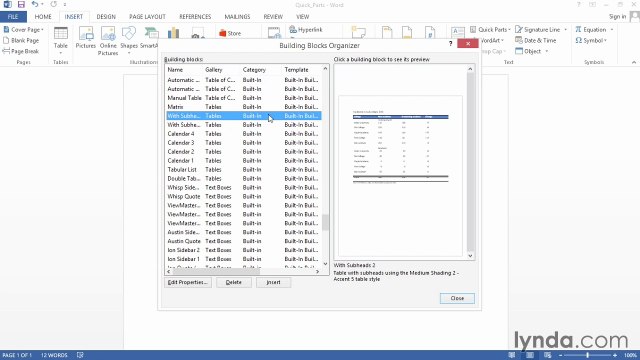Collapse the ribbon with the arrow

point(633,62)
